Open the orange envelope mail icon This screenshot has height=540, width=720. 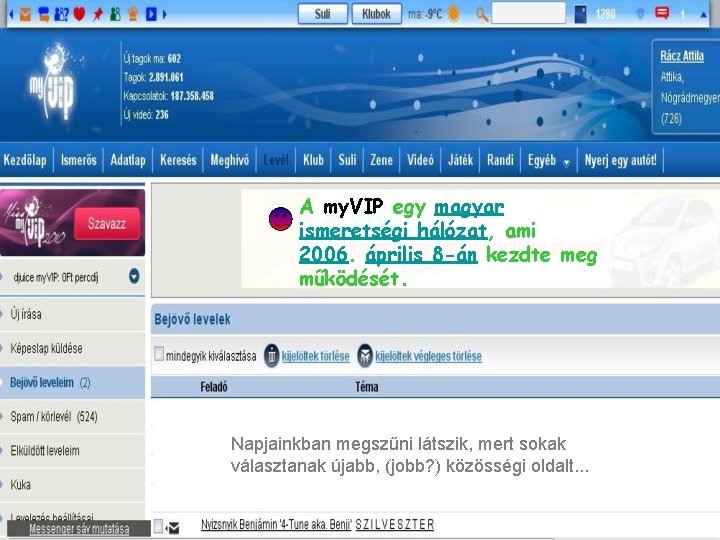(26, 14)
